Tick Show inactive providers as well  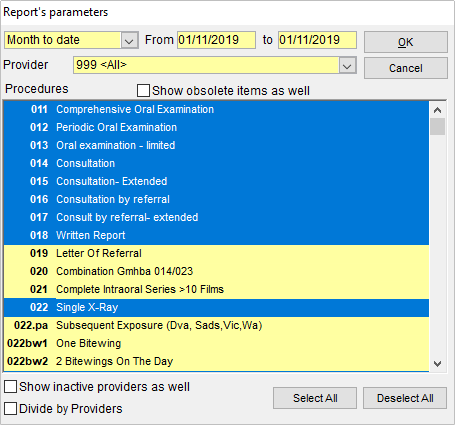[x=11, y=387]
